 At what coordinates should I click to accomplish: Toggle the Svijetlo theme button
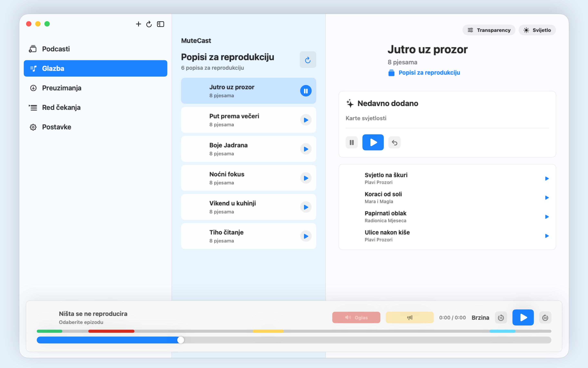pyautogui.click(x=537, y=30)
